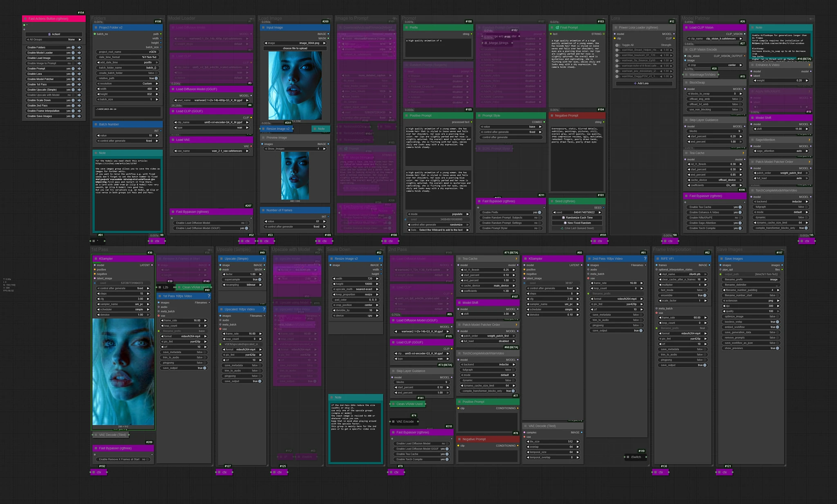Decrease shift 11.00 value in Model Patcher Model Shift

755,129
